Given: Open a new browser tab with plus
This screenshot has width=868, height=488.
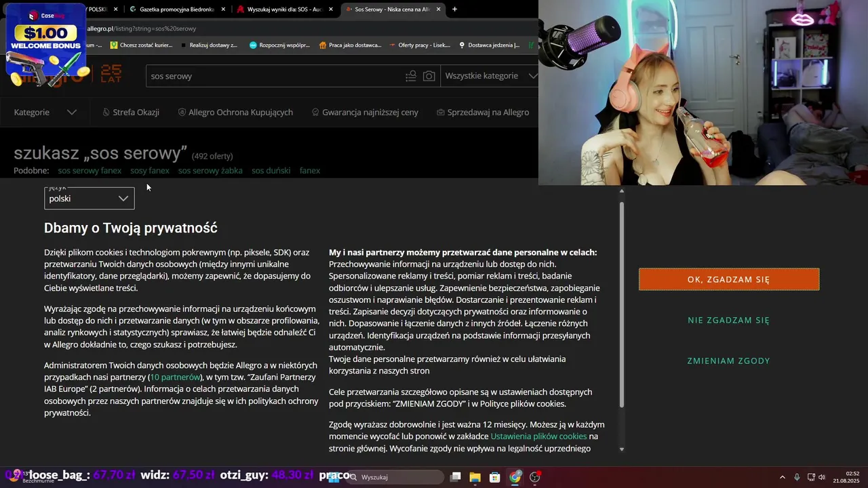Looking at the screenshot, I should [454, 9].
